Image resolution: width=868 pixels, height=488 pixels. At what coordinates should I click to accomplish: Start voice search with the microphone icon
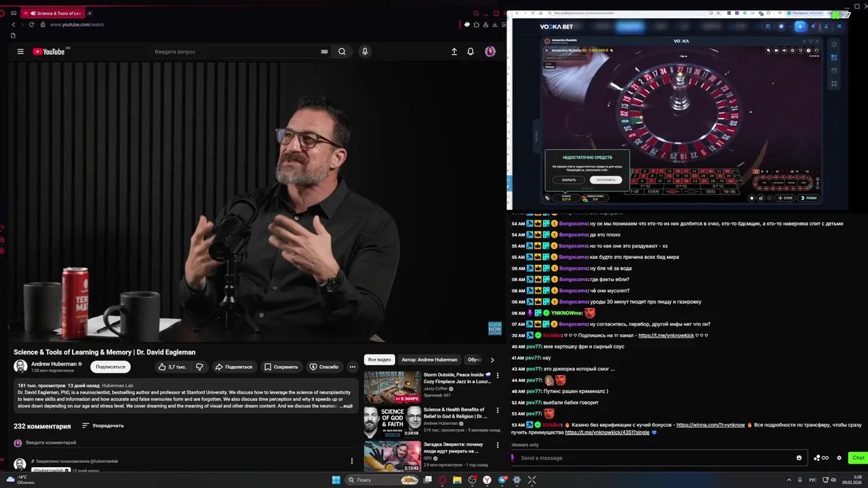point(365,52)
